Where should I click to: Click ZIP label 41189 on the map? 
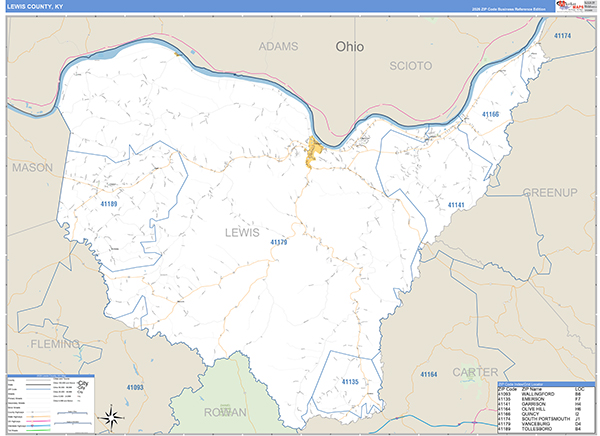[x=109, y=204]
